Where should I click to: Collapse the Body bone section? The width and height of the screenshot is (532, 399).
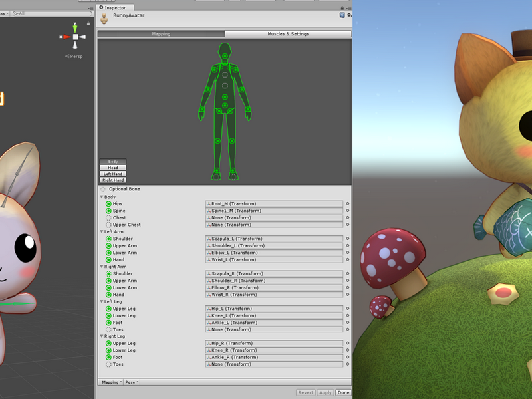(x=102, y=197)
